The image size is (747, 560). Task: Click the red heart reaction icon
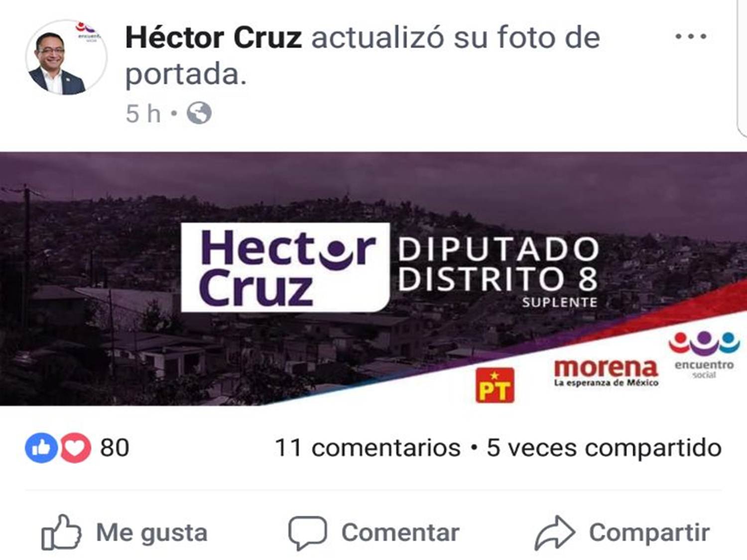(76, 448)
